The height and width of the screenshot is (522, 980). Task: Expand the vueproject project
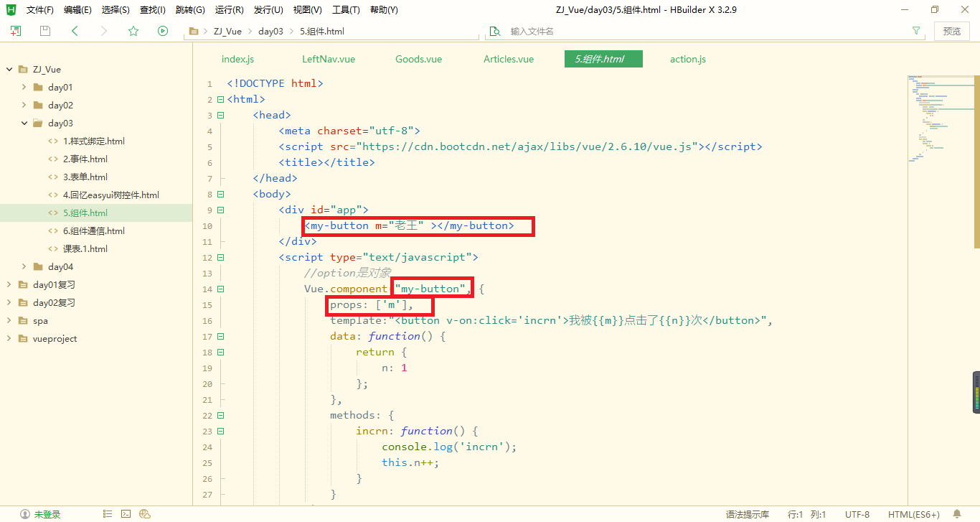(9, 339)
